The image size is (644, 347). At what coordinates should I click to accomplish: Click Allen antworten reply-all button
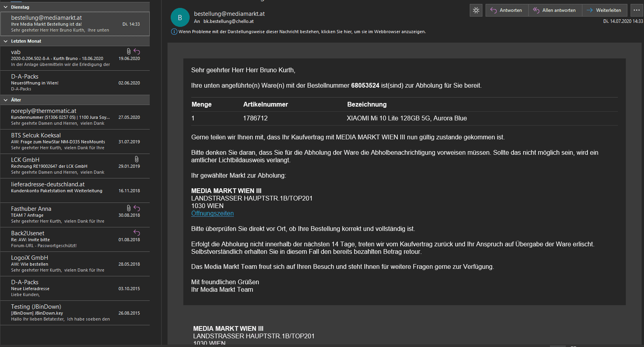pyautogui.click(x=555, y=10)
